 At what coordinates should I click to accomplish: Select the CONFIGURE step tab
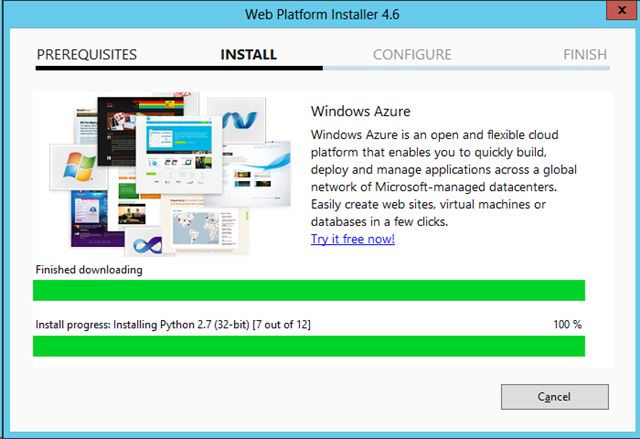click(412, 55)
